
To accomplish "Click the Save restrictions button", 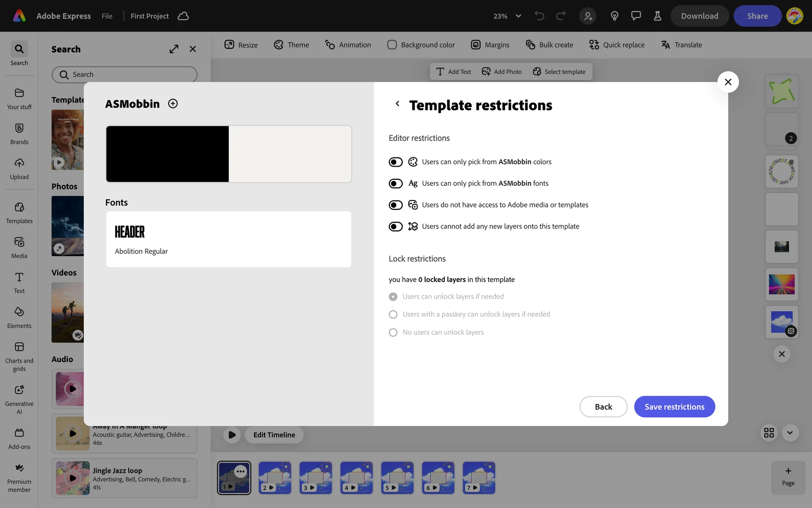I will coord(674,407).
